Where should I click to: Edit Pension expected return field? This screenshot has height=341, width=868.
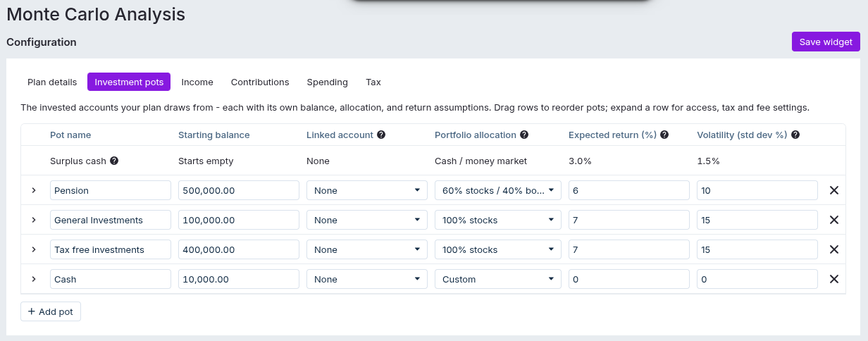click(x=629, y=190)
